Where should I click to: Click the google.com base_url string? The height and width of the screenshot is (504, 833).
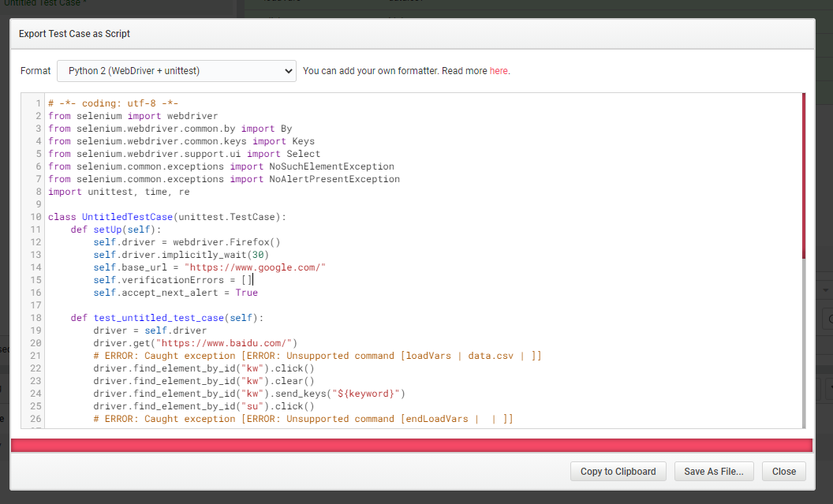255,267
